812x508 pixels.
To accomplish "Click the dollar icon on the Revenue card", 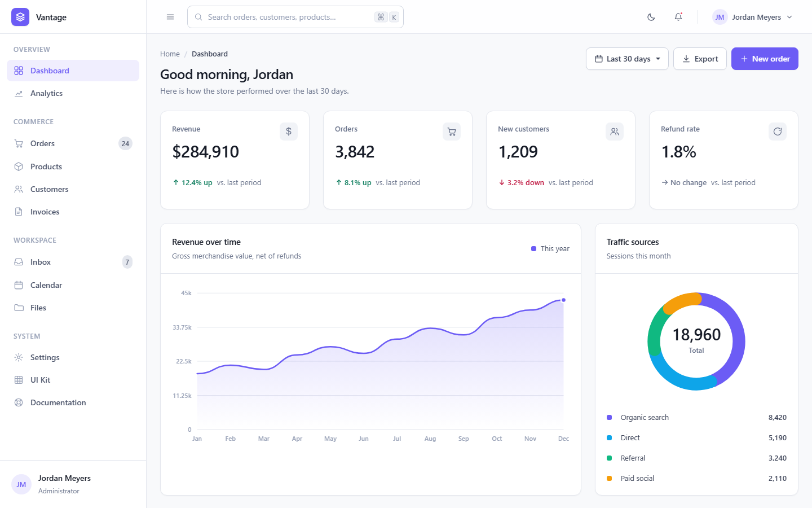I will coord(289,132).
